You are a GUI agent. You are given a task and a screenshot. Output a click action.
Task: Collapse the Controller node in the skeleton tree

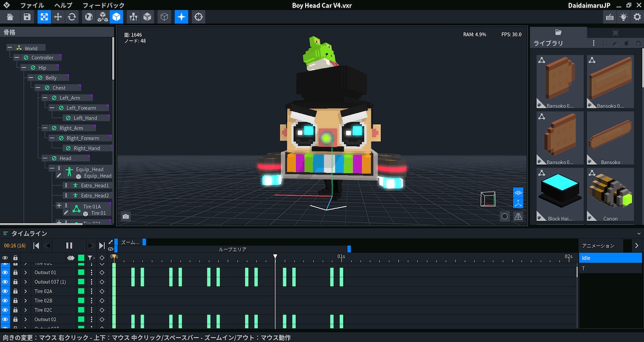pyautogui.click(x=17, y=58)
